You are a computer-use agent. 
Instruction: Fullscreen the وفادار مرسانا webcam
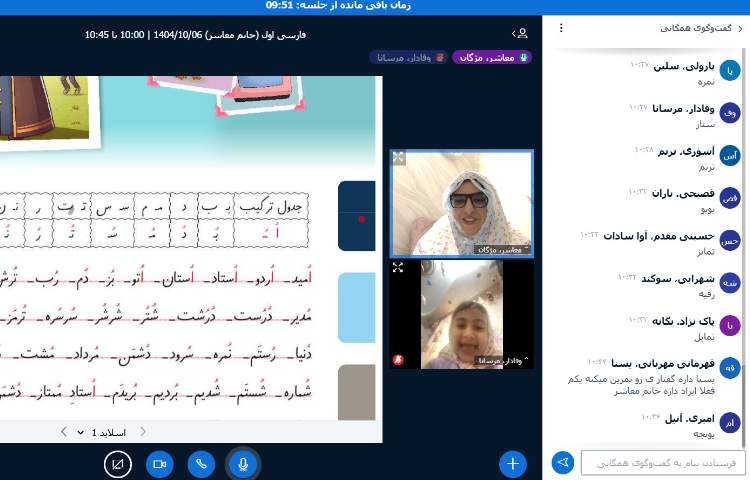pos(398,267)
